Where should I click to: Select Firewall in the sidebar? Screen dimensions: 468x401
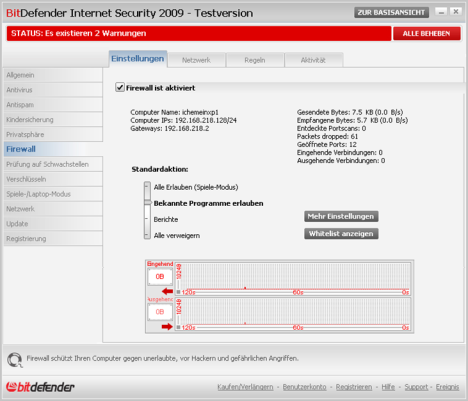click(53, 149)
